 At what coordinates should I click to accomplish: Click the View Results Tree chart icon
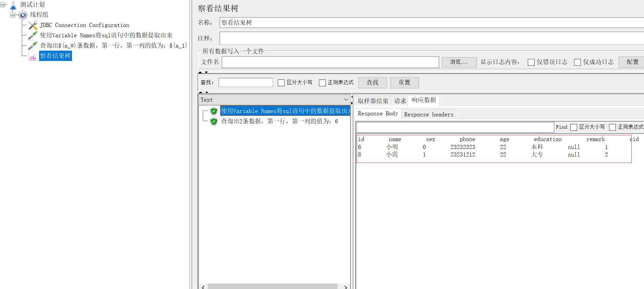[33, 56]
